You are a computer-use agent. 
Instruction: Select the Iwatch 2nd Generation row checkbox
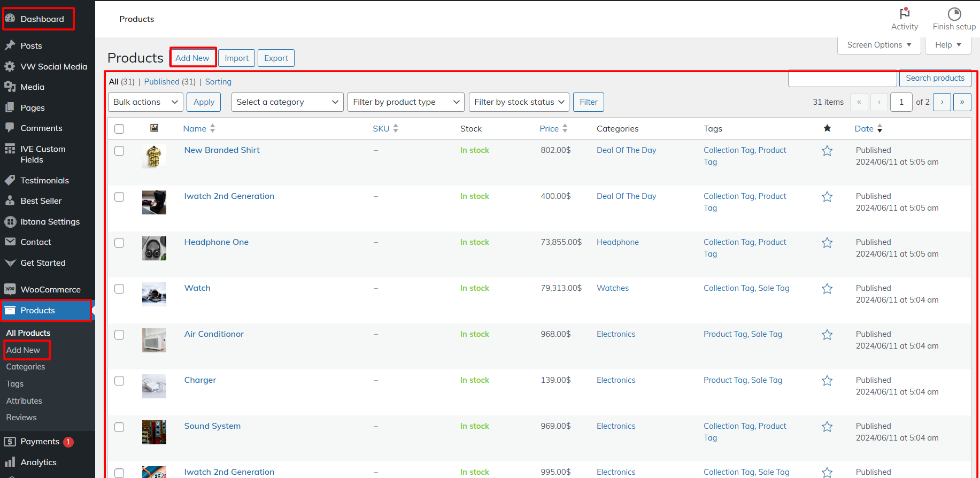point(119,197)
